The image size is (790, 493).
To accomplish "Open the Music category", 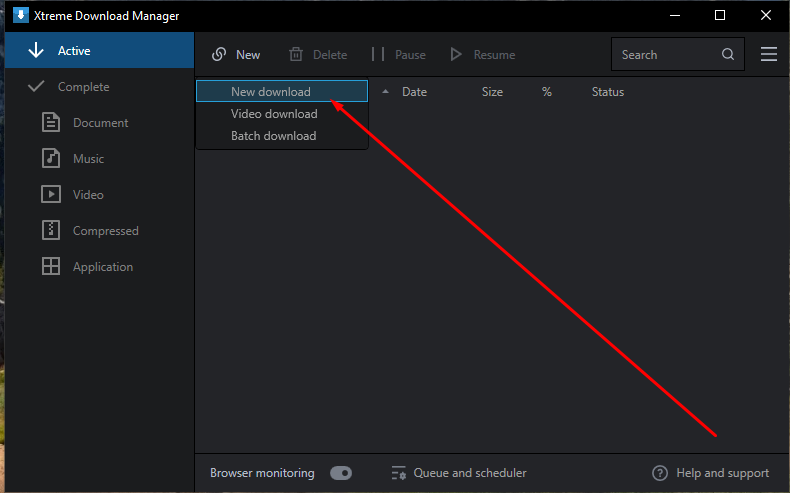I will click(x=99, y=159).
